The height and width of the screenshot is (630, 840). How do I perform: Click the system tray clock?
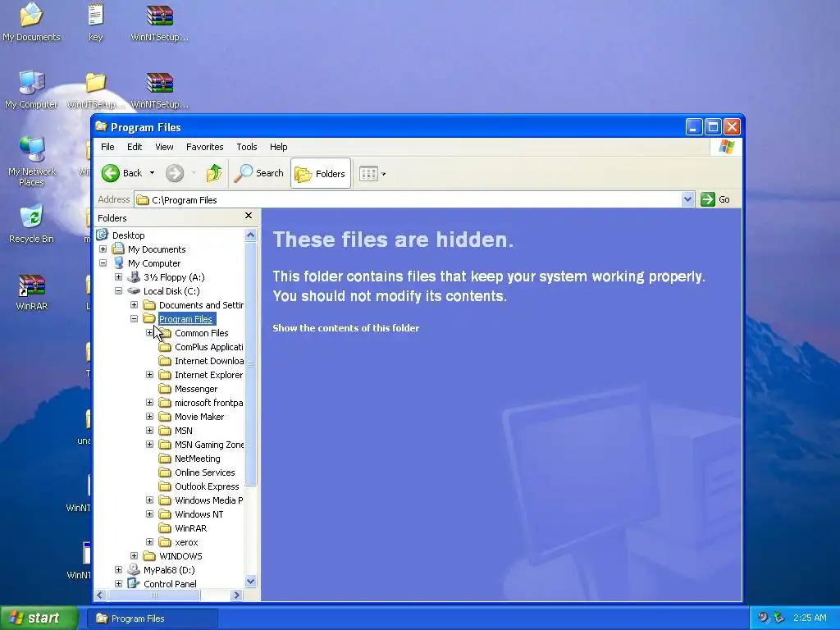[x=810, y=618]
